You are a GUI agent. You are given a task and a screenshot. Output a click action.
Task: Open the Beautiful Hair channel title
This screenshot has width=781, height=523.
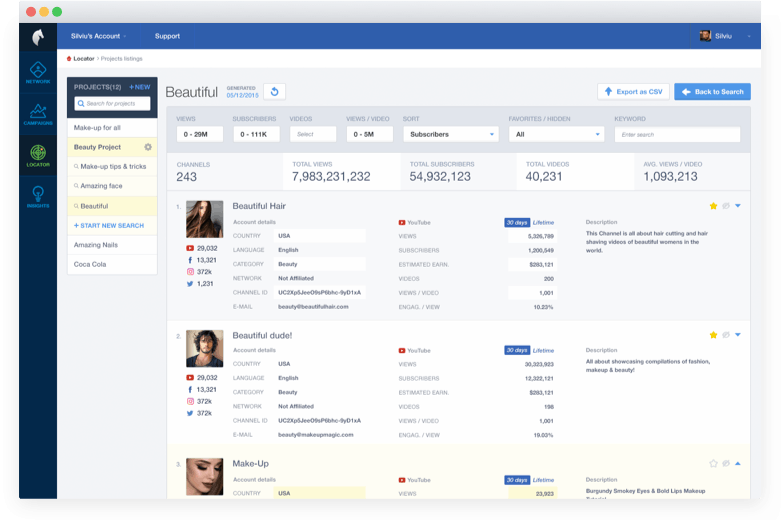259,206
